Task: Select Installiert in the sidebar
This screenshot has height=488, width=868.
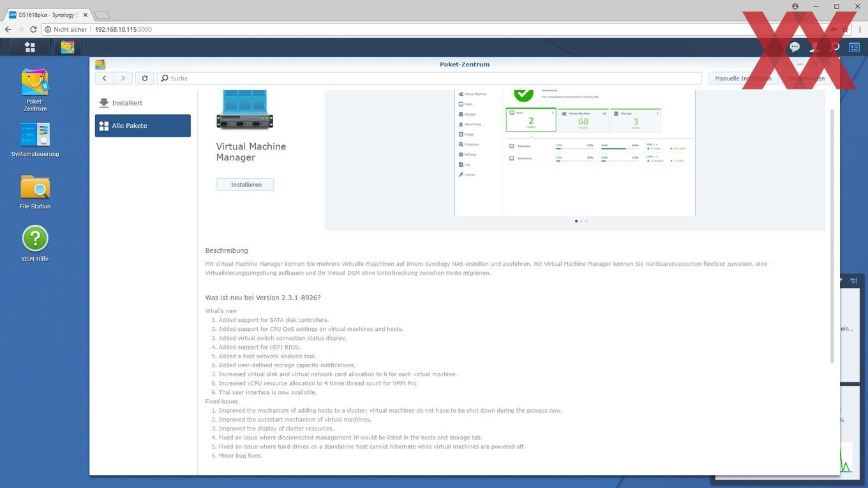Action: pyautogui.click(x=142, y=103)
